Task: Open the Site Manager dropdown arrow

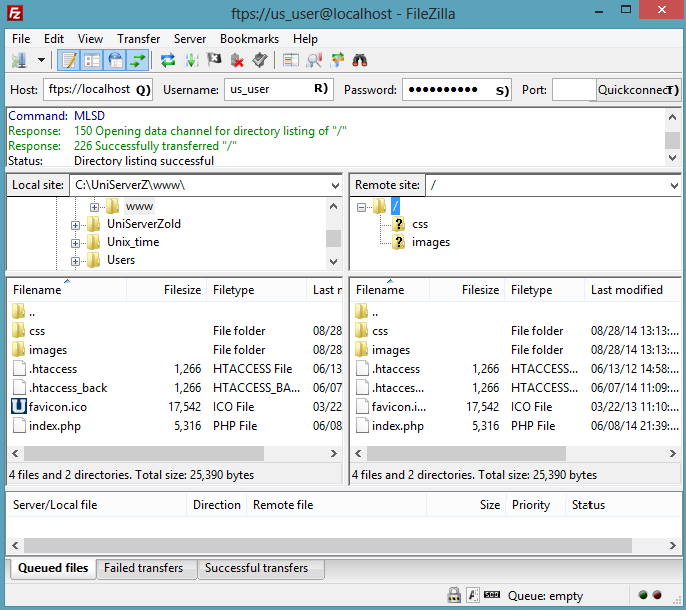Action: [x=42, y=60]
